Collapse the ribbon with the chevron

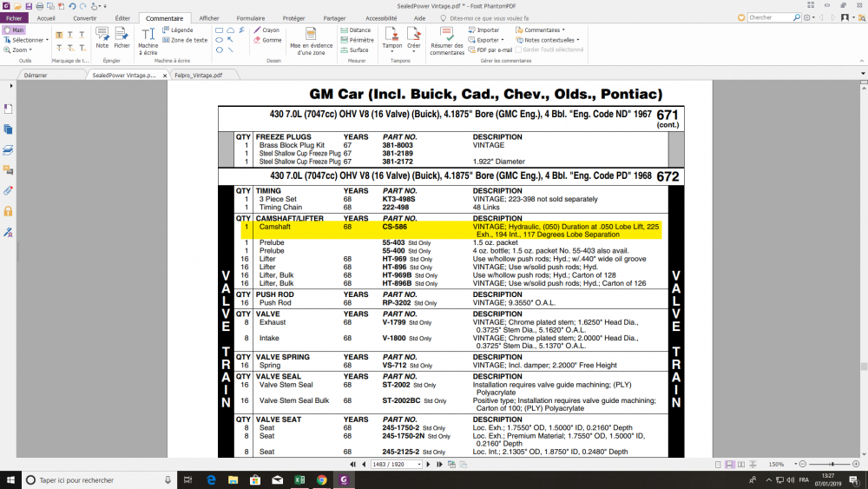coord(861,61)
